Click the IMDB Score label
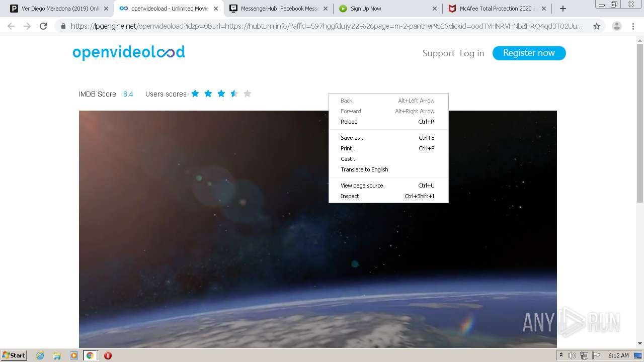The image size is (644, 362). click(97, 94)
